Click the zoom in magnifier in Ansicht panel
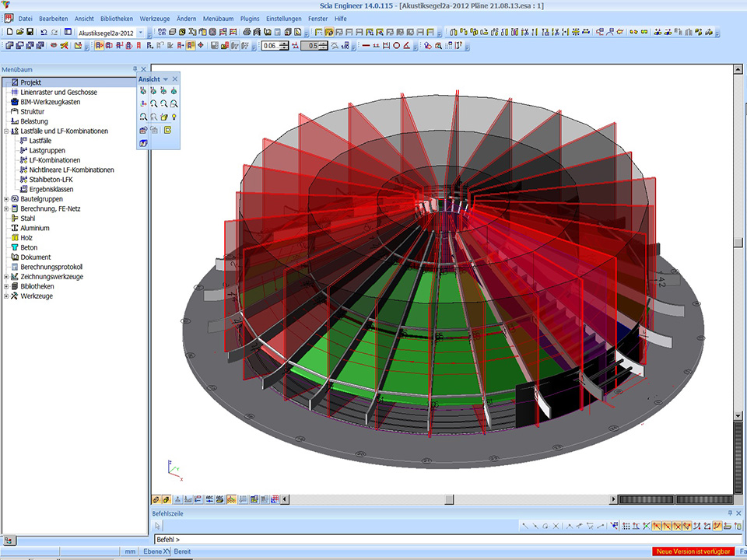 coord(154,103)
